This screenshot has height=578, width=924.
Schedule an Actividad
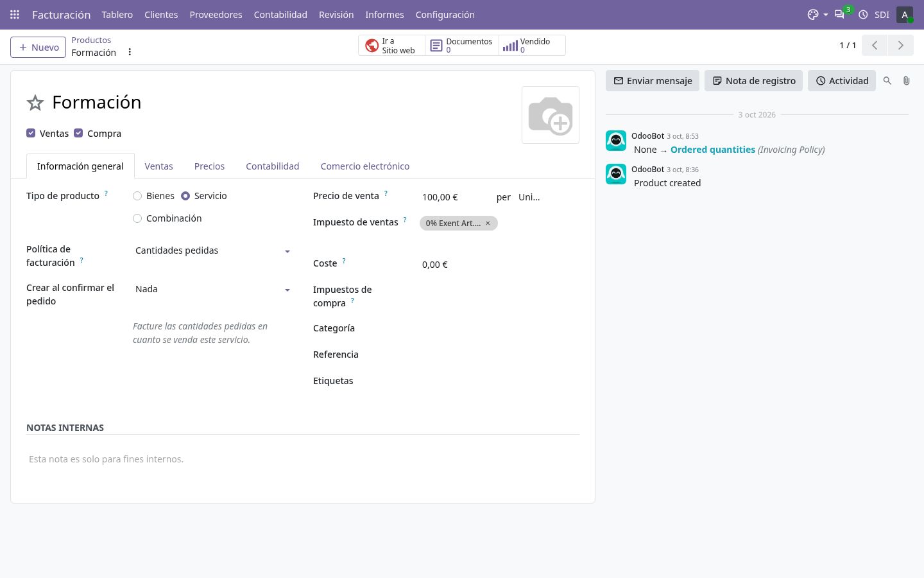tap(842, 81)
